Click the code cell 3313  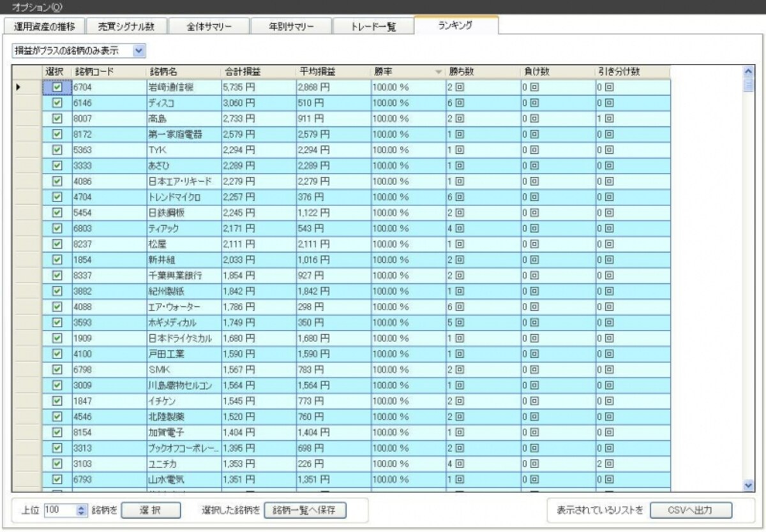109,448
